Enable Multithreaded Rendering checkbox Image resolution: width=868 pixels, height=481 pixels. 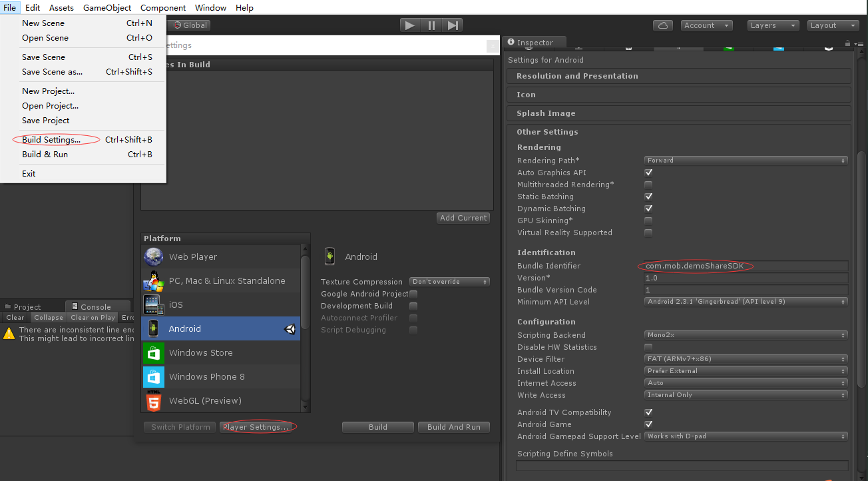coord(648,185)
